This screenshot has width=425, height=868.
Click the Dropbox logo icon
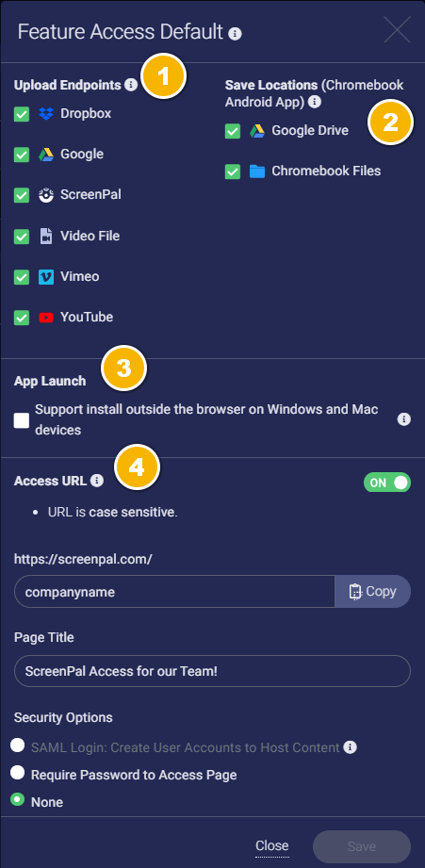point(46,114)
